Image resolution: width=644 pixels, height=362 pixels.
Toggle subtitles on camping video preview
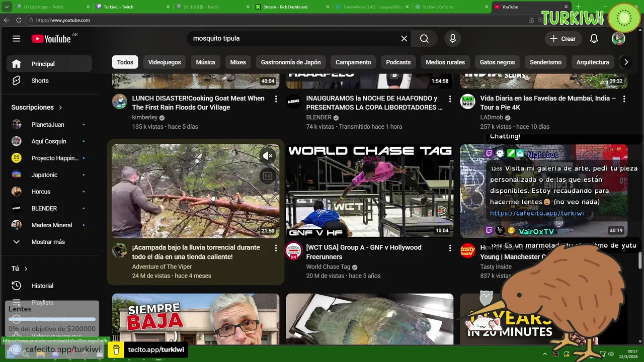point(268,175)
